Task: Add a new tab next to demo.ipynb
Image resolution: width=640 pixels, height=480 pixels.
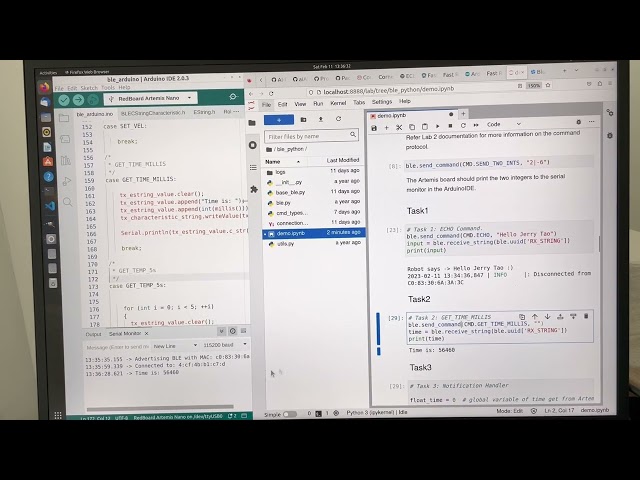Action: click(x=463, y=114)
